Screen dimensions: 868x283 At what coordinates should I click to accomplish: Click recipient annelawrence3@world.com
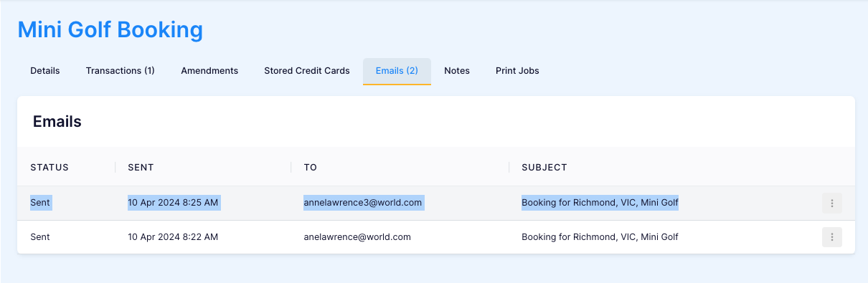[x=362, y=203]
